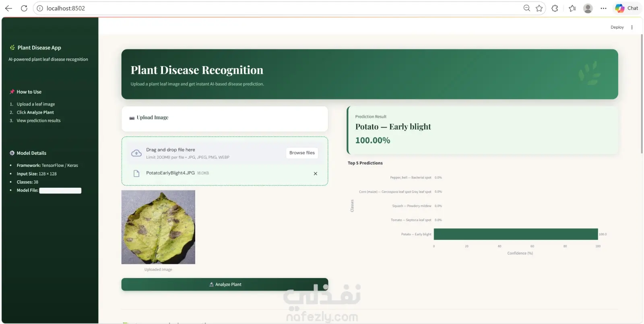
Task: Click the header subtitle 'Upload a plant leaf image…'
Action: coord(197,84)
